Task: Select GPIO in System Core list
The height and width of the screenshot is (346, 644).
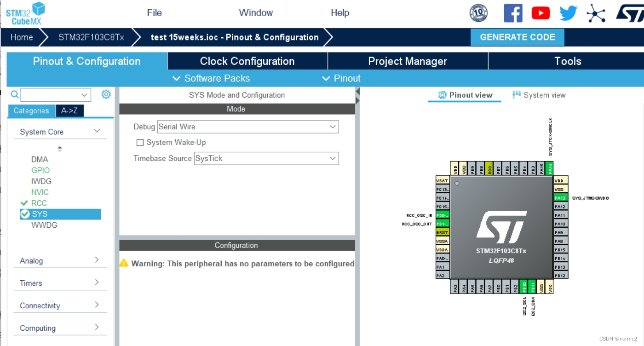Action: (x=40, y=170)
